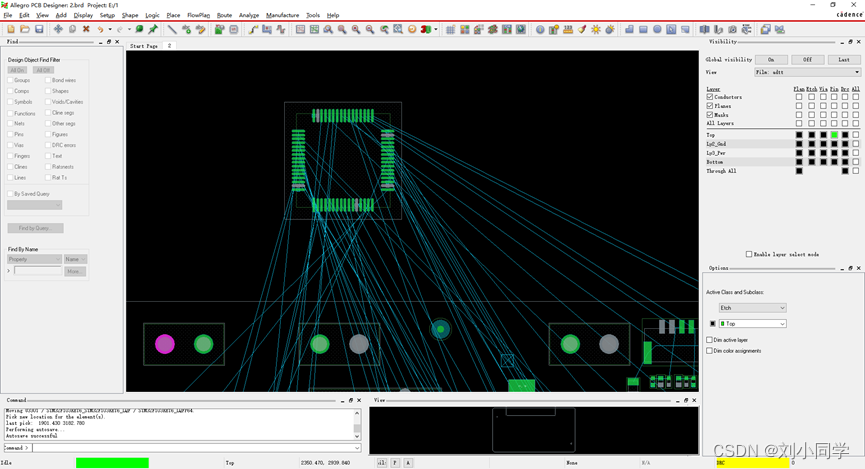Open the Top subclass dropdown
The image size is (865, 469).
click(753, 324)
